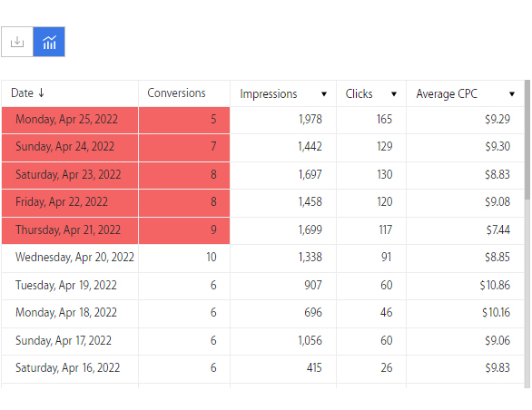The width and height of the screenshot is (532, 410).
Task: Select the Conversions column header
Action: [x=176, y=93]
